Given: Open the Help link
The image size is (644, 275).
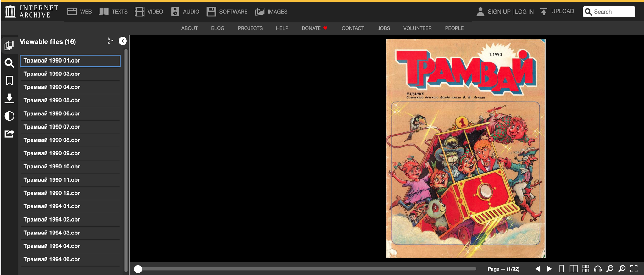Looking at the screenshot, I should 282,28.
